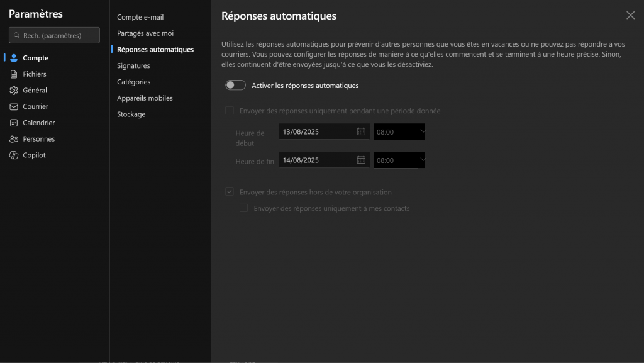The width and height of the screenshot is (644, 363).
Task: Close the Paramètres dialog with X
Action: click(x=630, y=16)
